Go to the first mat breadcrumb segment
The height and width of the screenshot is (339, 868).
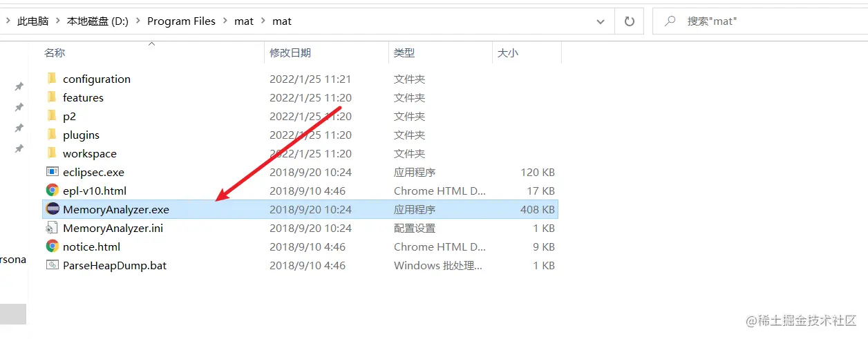coord(244,21)
